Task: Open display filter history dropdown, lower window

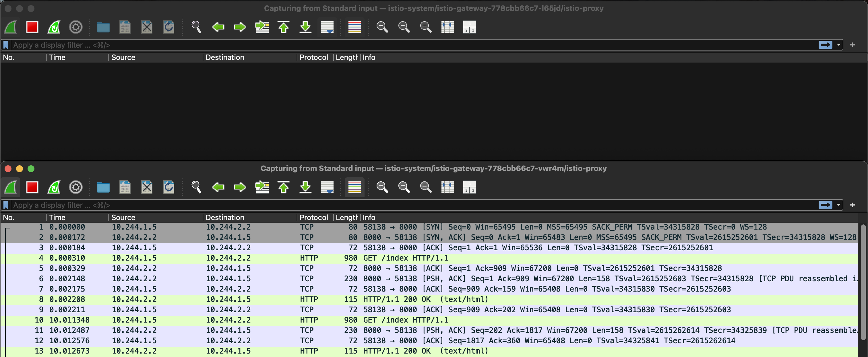Action: click(838, 205)
